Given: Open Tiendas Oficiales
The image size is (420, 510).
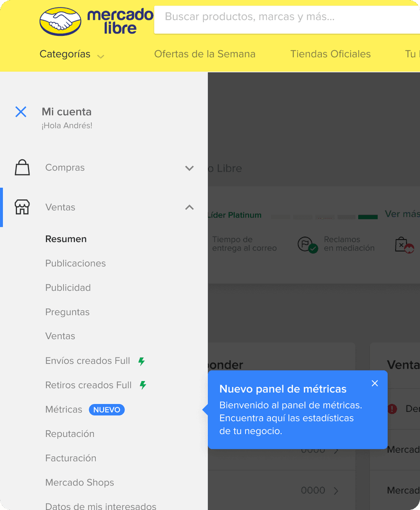Looking at the screenshot, I should coord(330,54).
